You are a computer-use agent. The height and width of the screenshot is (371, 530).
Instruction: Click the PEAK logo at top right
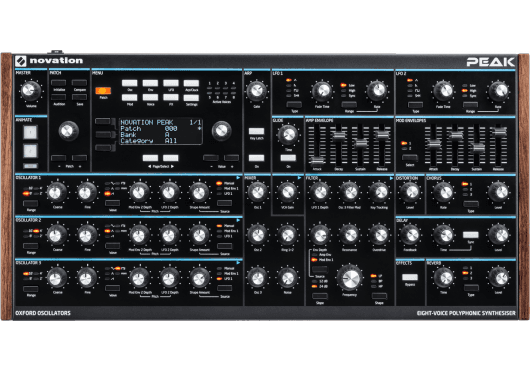490,62
